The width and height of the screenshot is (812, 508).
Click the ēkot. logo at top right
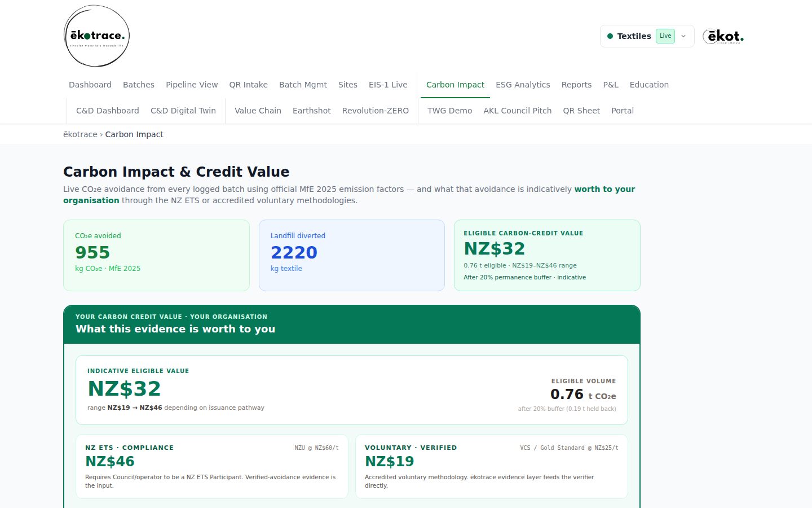723,36
